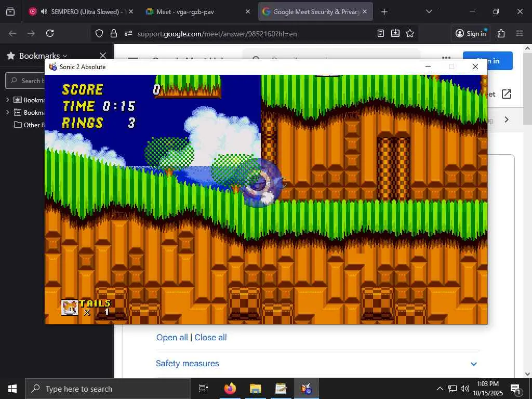Close the SEMPERO tab

point(130,11)
